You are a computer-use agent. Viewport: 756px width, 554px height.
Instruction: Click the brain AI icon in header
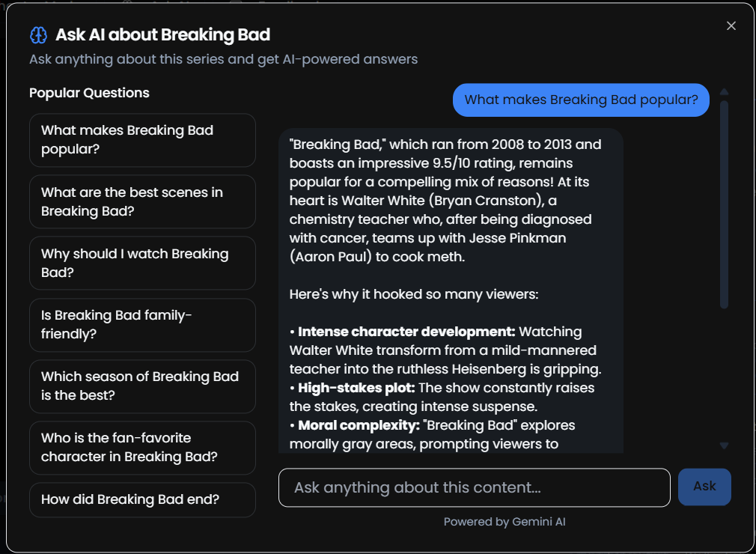39,34
